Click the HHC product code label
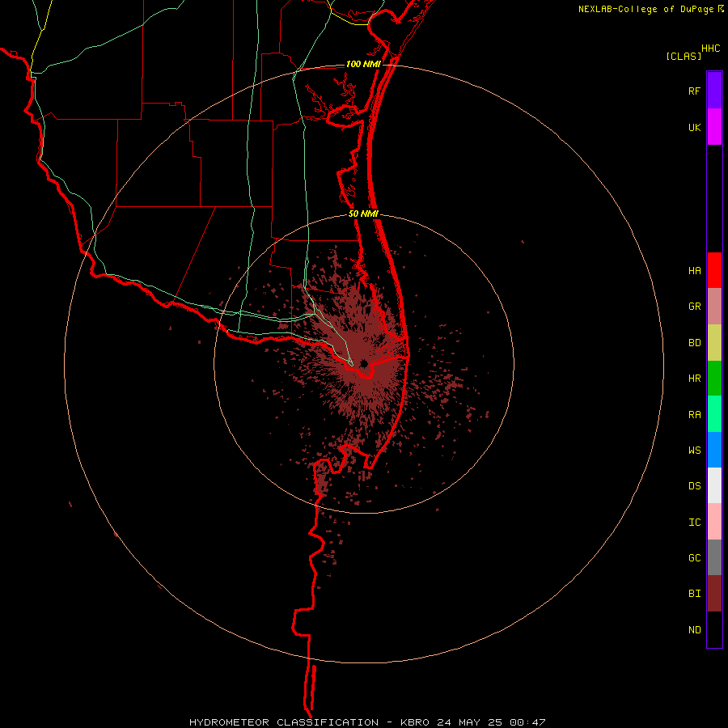 coord(711,49)
